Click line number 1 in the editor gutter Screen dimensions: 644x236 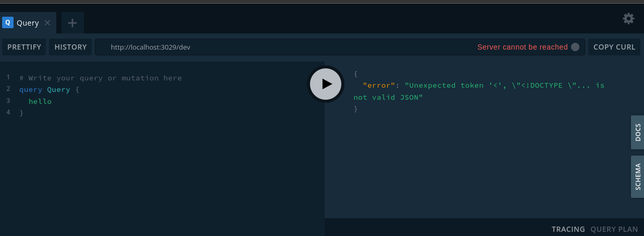coord(8,77)
